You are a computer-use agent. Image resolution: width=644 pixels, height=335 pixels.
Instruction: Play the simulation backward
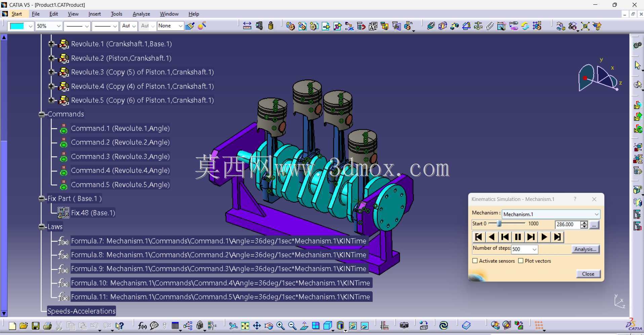point(491,237)
